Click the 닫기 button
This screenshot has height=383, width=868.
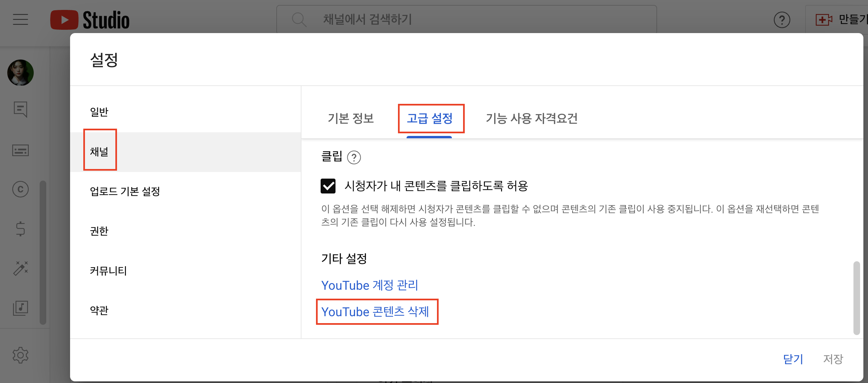(x=793, y=359)
